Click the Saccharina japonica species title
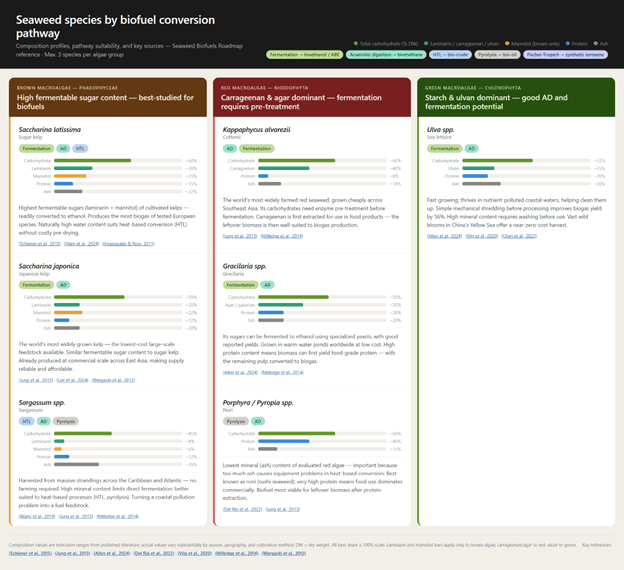This screenshot has height=570, width=624. 49,266
